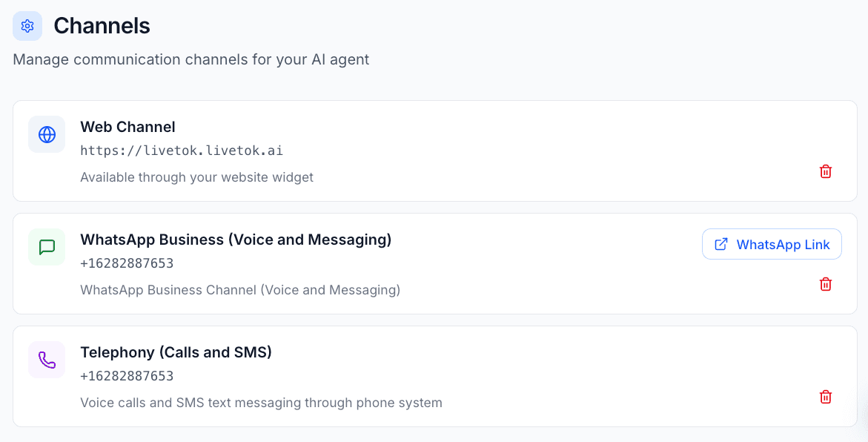Delete the Web Channel using the trash icon
Image resolution: width=868 pixels, height=442 pixels.
[x=825, y=171]
